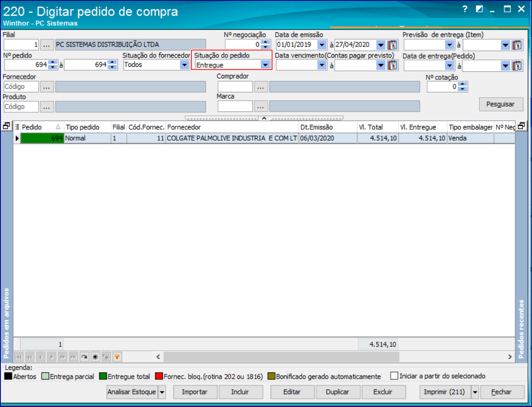
Task: Click the Editar button
Action: tap(292, 392)
